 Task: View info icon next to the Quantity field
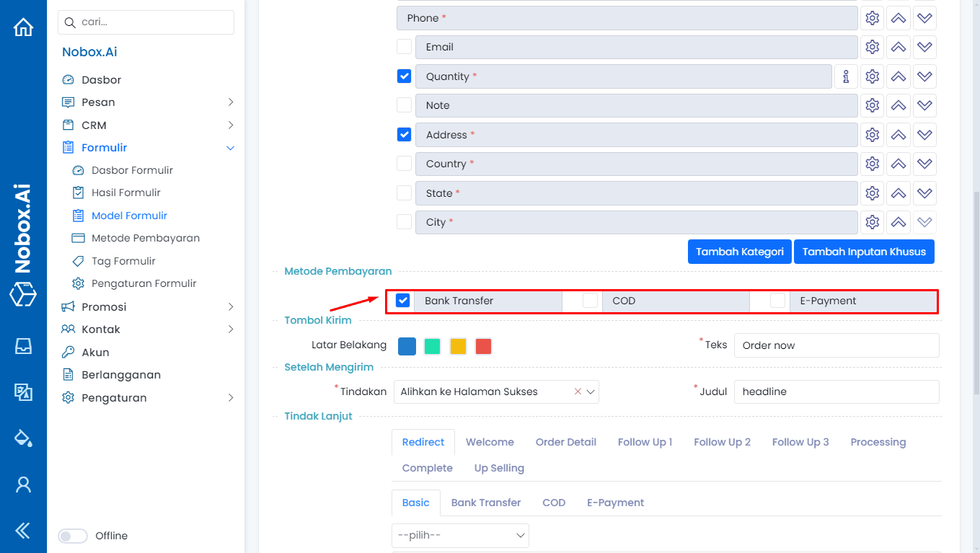(x=846, y=76)
